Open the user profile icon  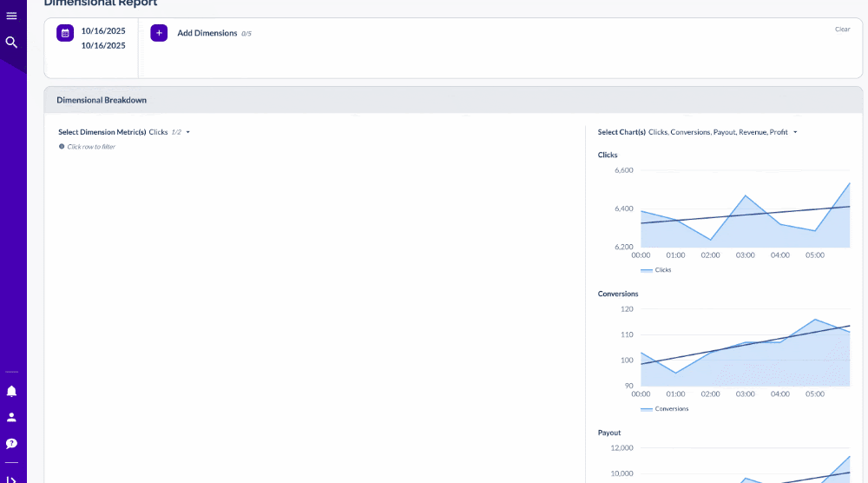coord(11,417)
